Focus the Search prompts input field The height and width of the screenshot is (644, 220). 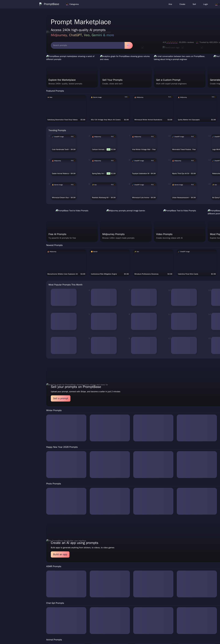click(x=87, y=45)
